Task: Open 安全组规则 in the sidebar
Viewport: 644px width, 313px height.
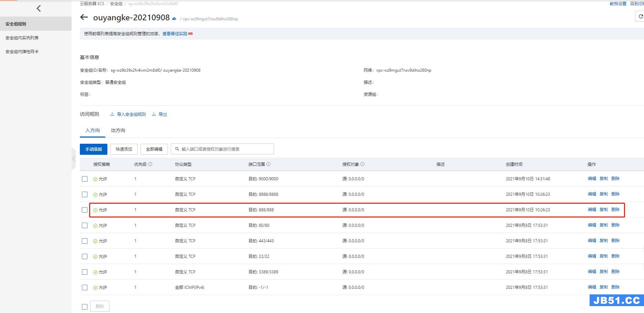Action: tap(36, 24)
